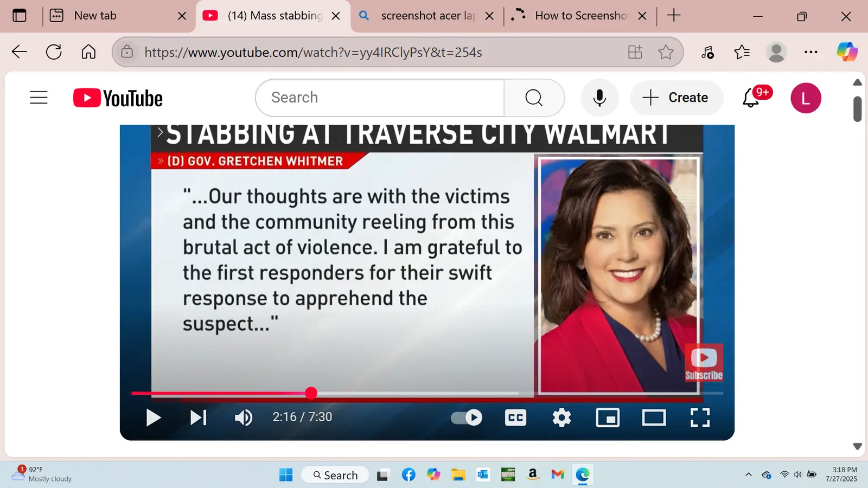Open Outlook from the taskbar

click(483, 475)
